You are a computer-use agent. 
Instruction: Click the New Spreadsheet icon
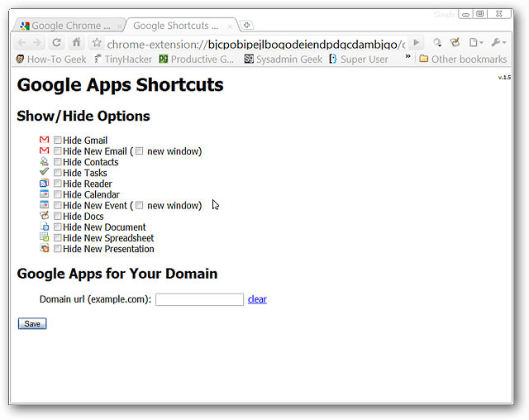(44, 236)
